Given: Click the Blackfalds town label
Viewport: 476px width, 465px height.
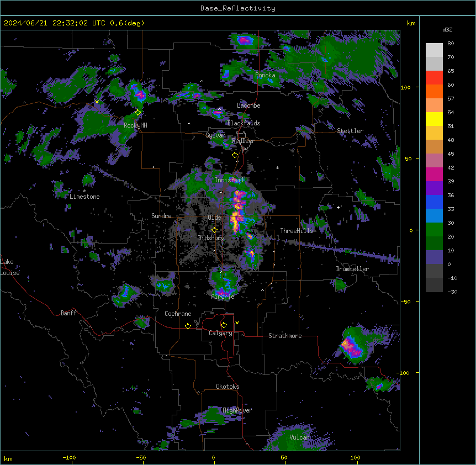Looking at the screenshot, I should (244, 123).
